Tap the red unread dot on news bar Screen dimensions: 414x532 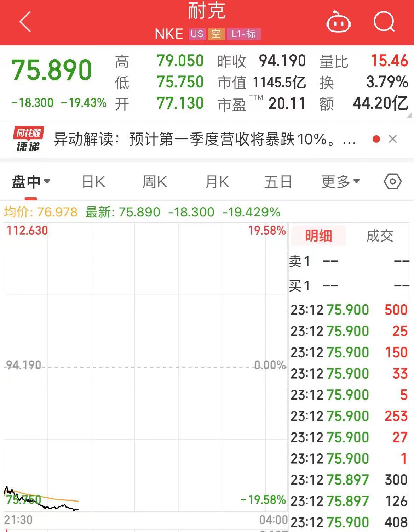point(375,139)
